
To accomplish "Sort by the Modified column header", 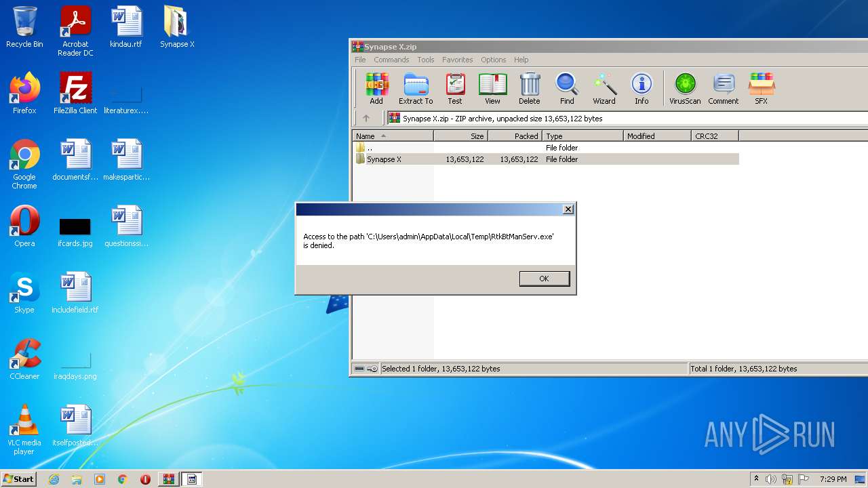I will (x=658, y=136).
